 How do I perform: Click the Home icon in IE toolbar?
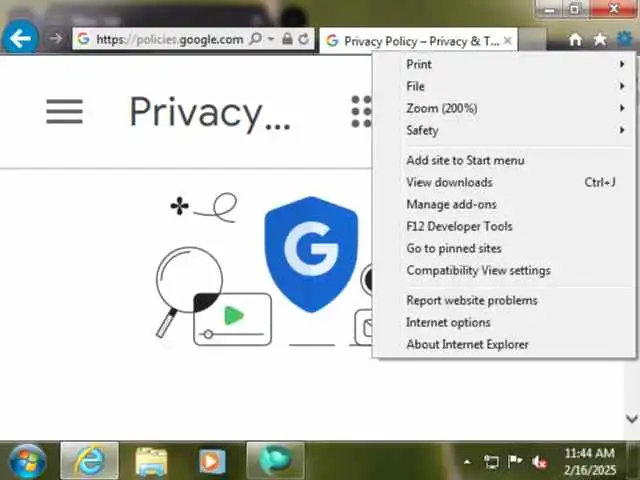(576, 40)
